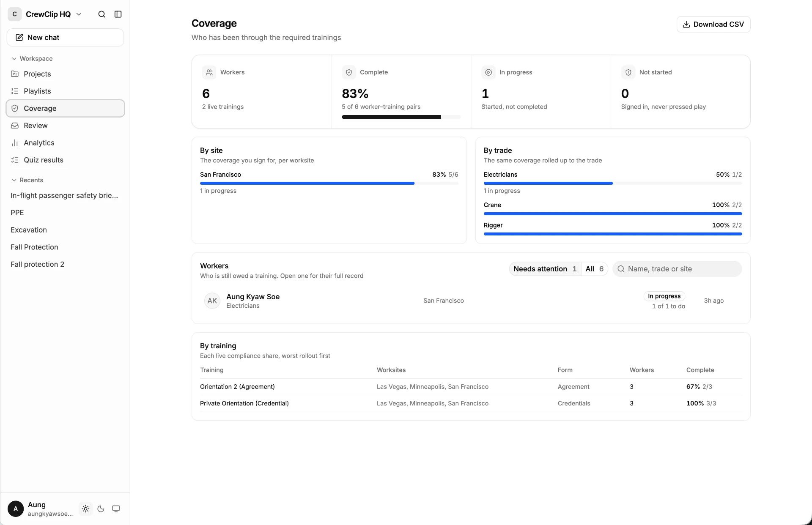Click the Download CSV button
812x525 pixels.
pos(713,25)
